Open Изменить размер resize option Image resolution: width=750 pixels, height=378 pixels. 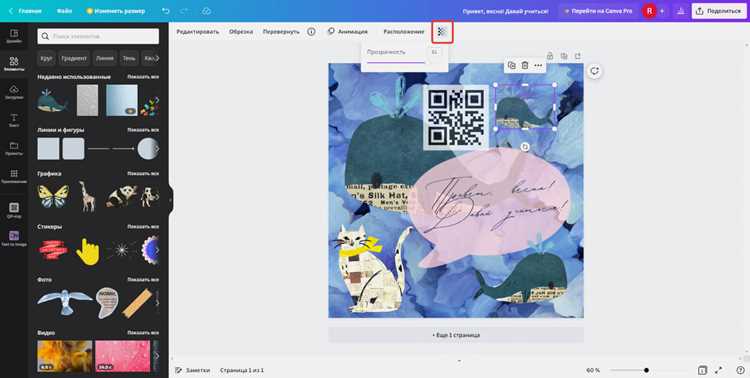coord(115,11)
